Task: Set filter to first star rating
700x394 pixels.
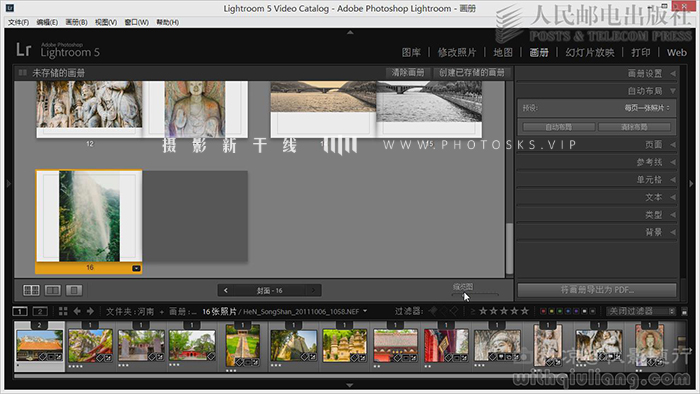Action: tap(483, 311)
